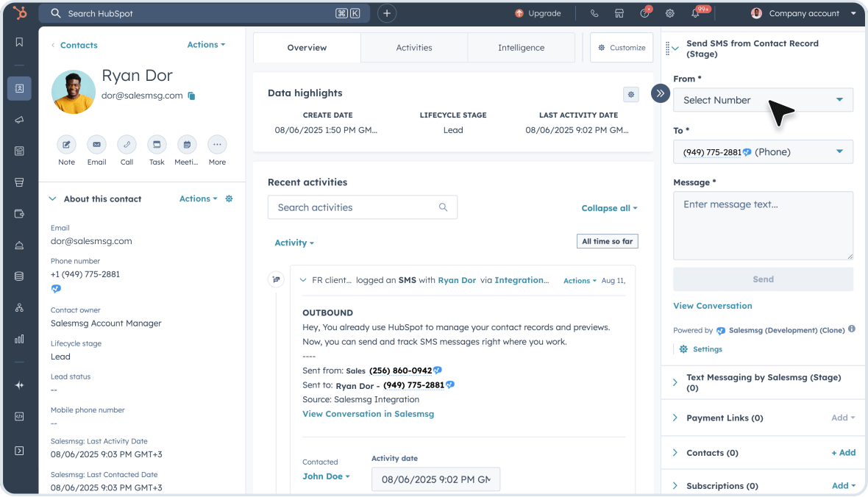
Task: Click the Upgrade button
Action: point(538,13)
